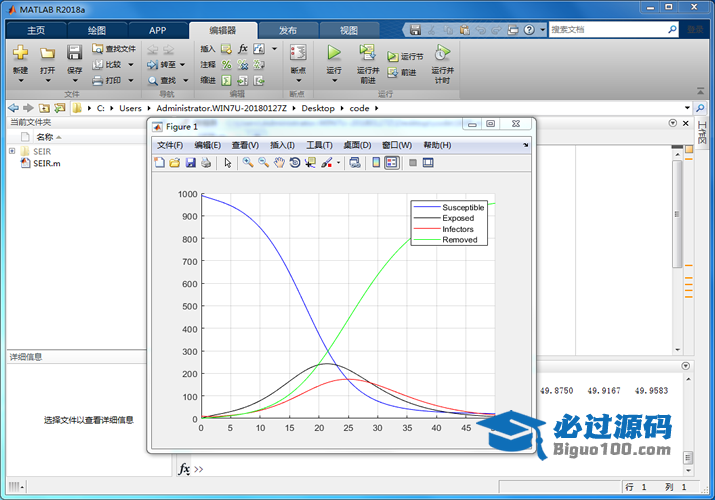Click the editor scroll down arrow
The width and height of the screenshot is (715, 500).
678,350
